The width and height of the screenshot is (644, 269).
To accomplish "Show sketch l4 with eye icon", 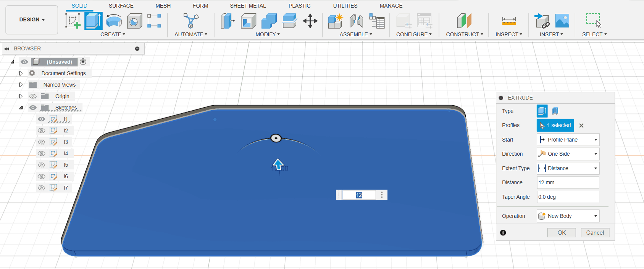I will click(41, 153).
